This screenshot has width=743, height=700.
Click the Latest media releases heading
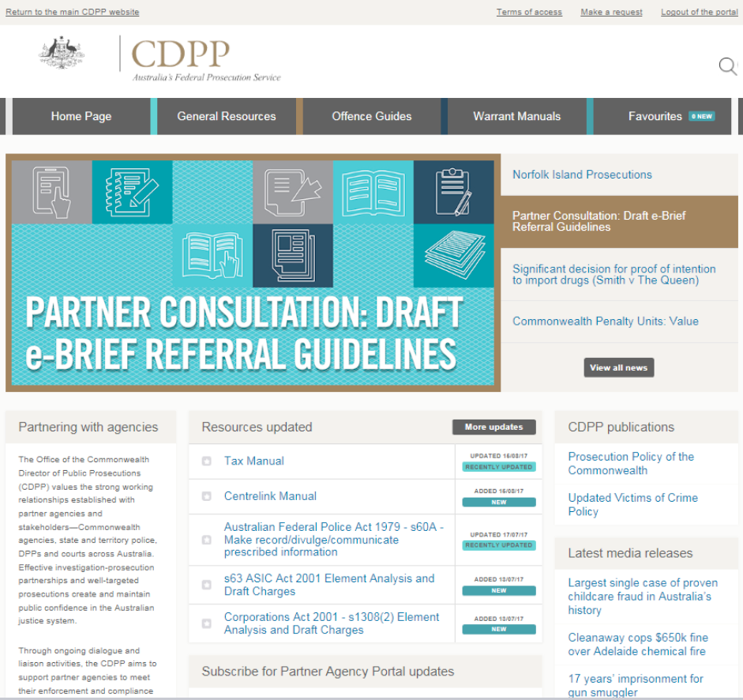[630, 553]
